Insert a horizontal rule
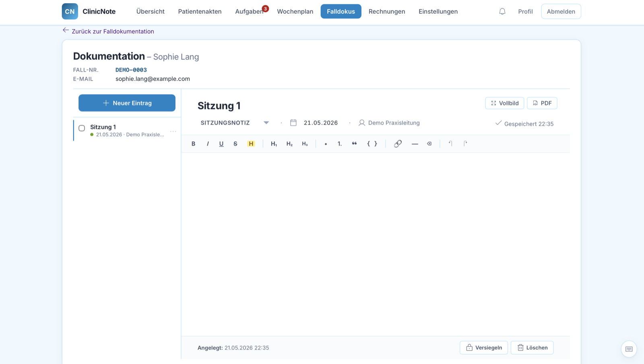This screenshot has height=364, width=644. [415, 144]
